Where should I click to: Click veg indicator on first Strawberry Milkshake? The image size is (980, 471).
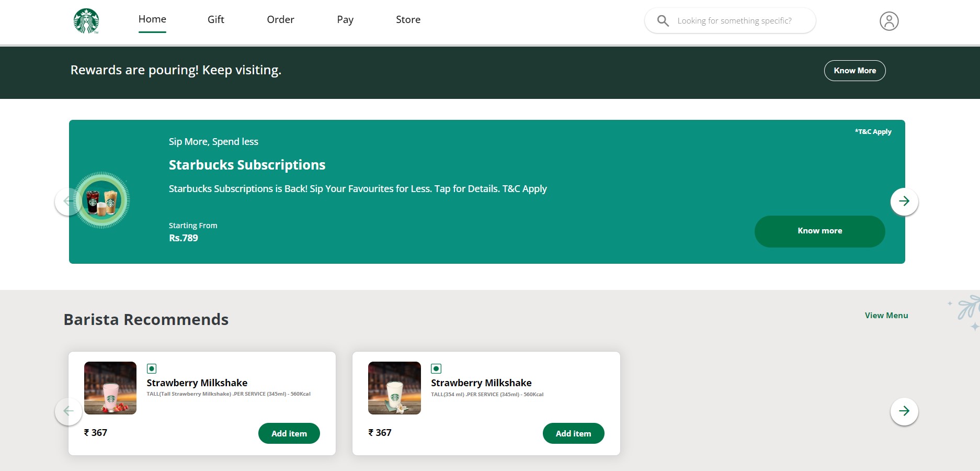(152, 368)
